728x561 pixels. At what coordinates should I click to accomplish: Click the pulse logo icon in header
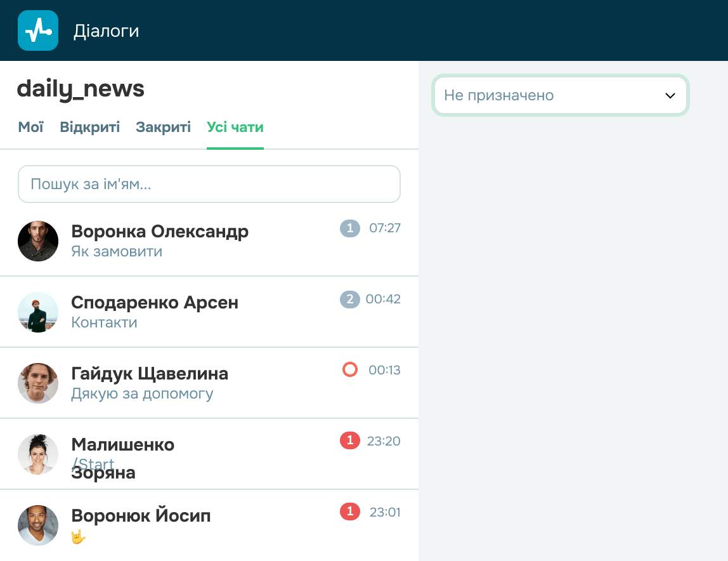(x=38, y=30)
